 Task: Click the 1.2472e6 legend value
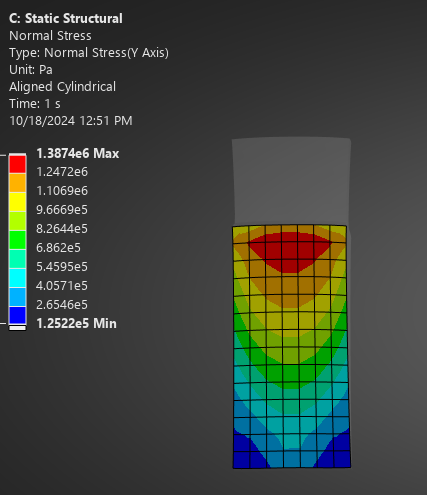(x=62, y=172)
